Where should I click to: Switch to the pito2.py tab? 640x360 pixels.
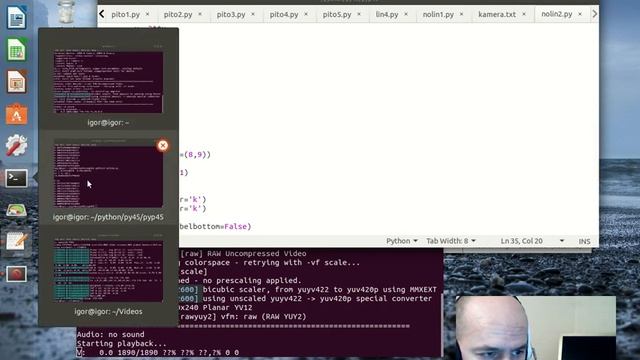[178, 14]
